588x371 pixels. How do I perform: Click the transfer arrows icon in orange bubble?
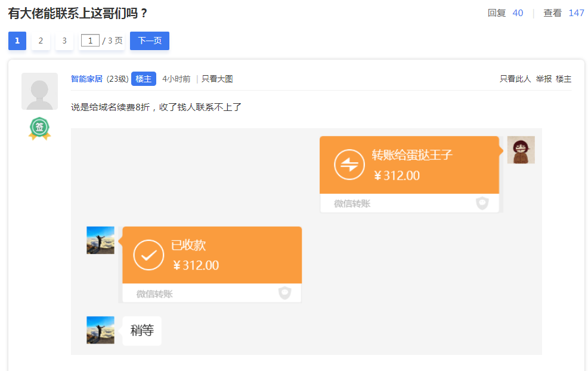coord(349,165)
